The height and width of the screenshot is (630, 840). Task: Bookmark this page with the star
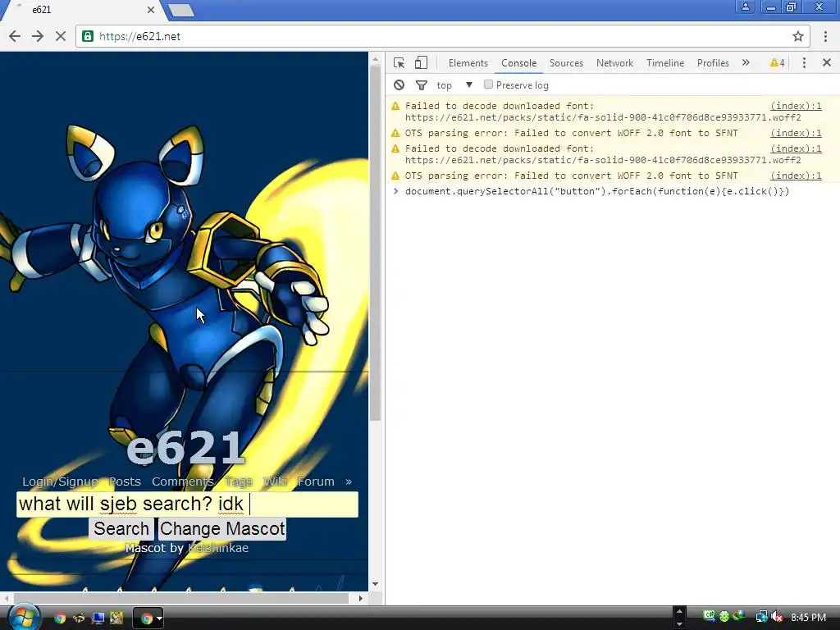click(x=797, y=36)
